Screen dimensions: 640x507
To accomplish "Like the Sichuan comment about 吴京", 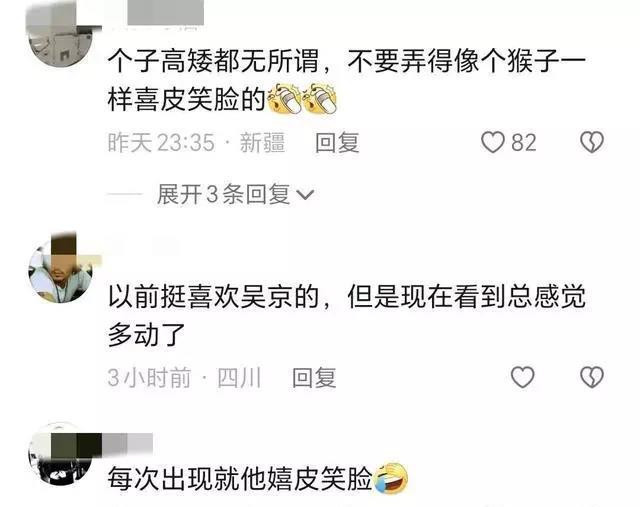I will (x=522, y=377).
